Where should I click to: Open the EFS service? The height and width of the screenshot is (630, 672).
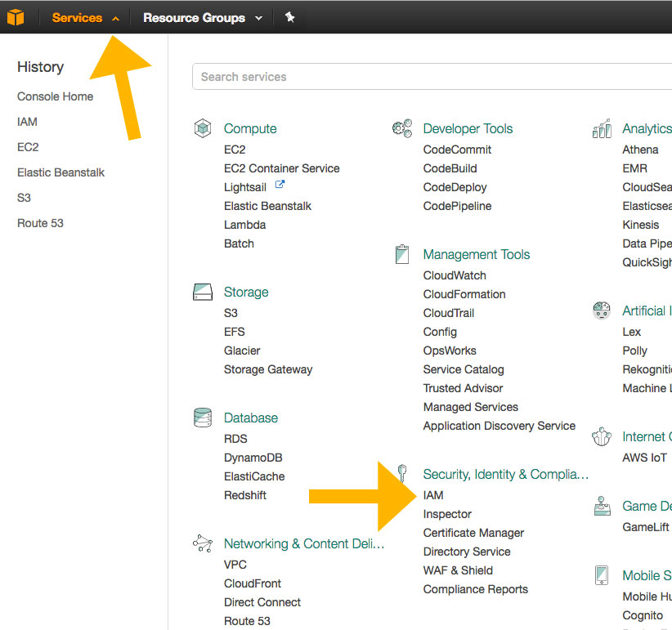click(235, 332)
